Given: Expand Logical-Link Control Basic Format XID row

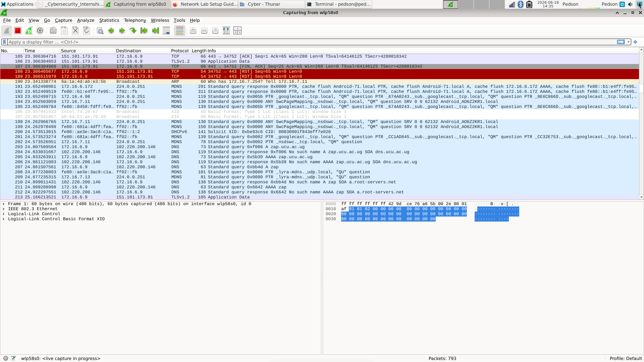Looking at the screenshot, I should coord(4,219).
